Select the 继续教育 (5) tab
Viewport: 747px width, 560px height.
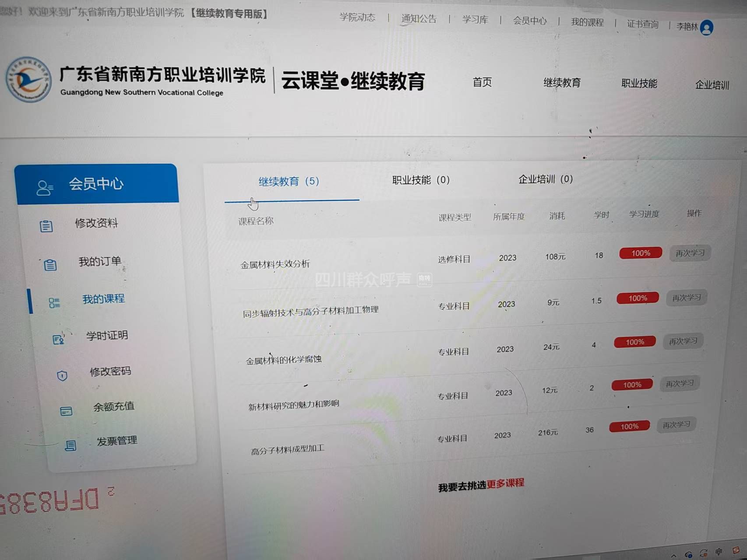pos(289,181)
